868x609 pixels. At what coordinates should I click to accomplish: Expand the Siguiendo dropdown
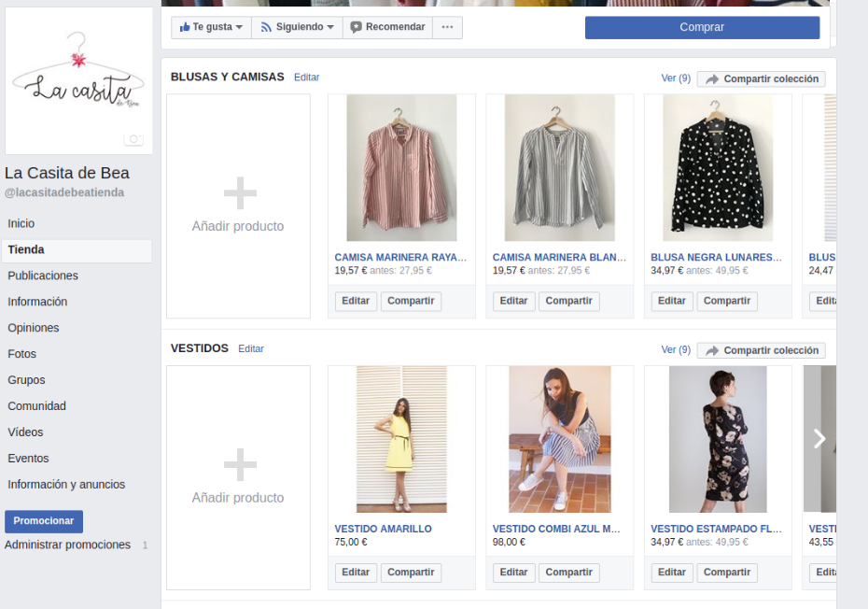(x=297, y=27)
